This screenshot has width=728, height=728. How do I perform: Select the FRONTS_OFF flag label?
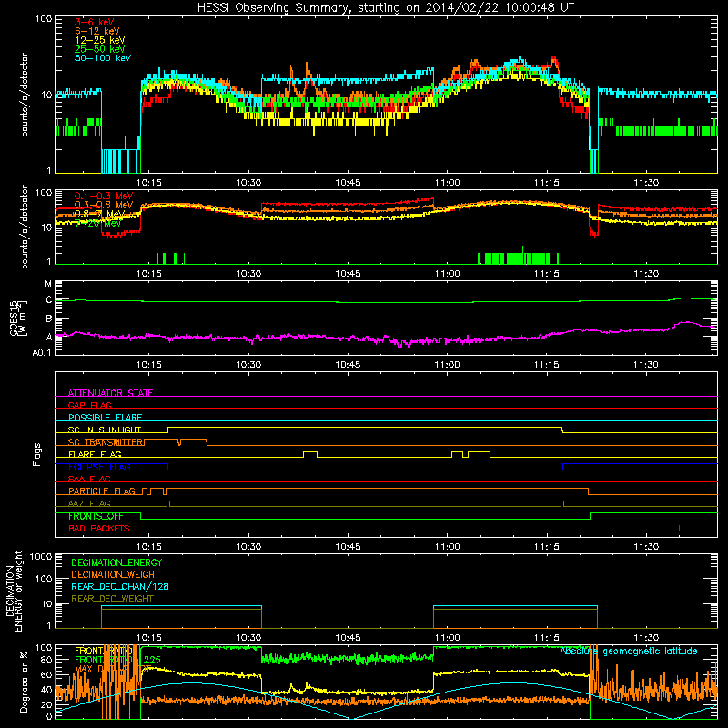point(96,516)
